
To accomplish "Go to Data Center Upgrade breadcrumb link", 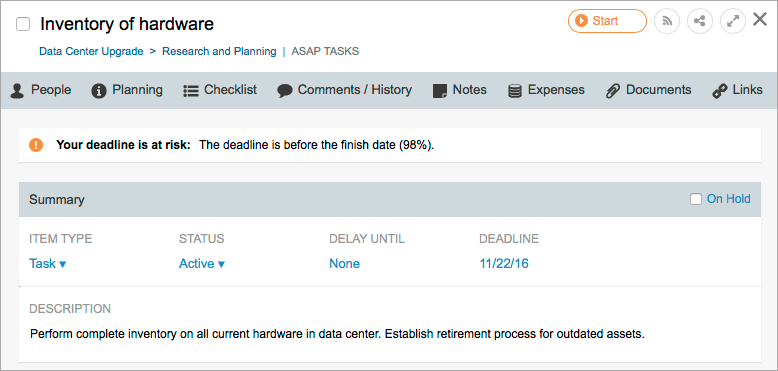I will click(91, 51).
